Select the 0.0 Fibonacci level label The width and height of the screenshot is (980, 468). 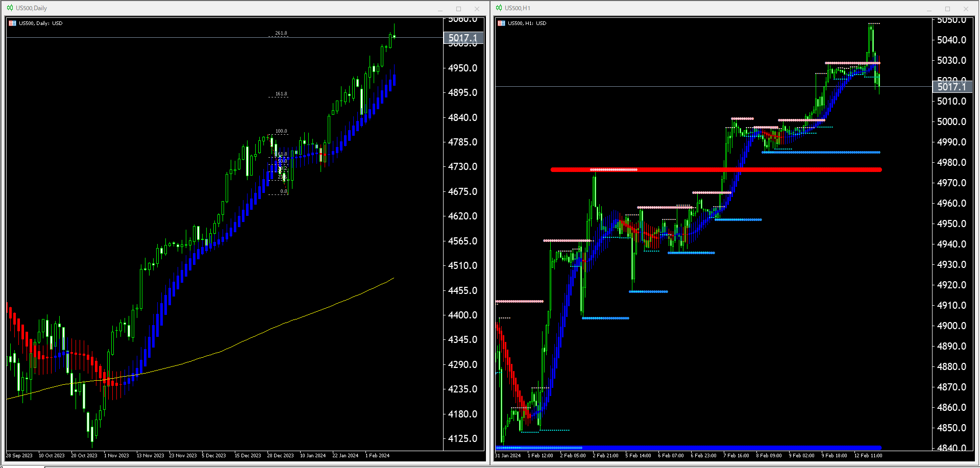(284, 191)
